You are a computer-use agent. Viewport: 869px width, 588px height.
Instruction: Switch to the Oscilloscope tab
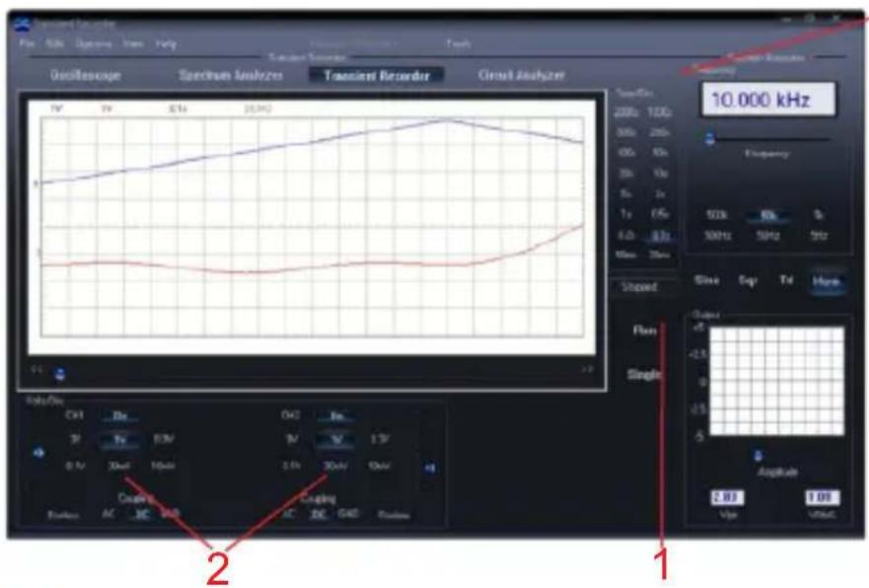(x=86, y=75)
